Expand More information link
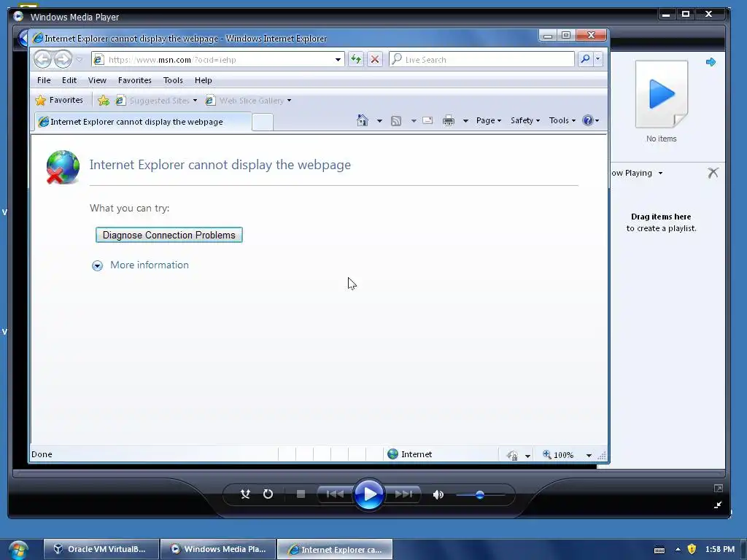Viewport: 747px width, 560px height. 149,265
